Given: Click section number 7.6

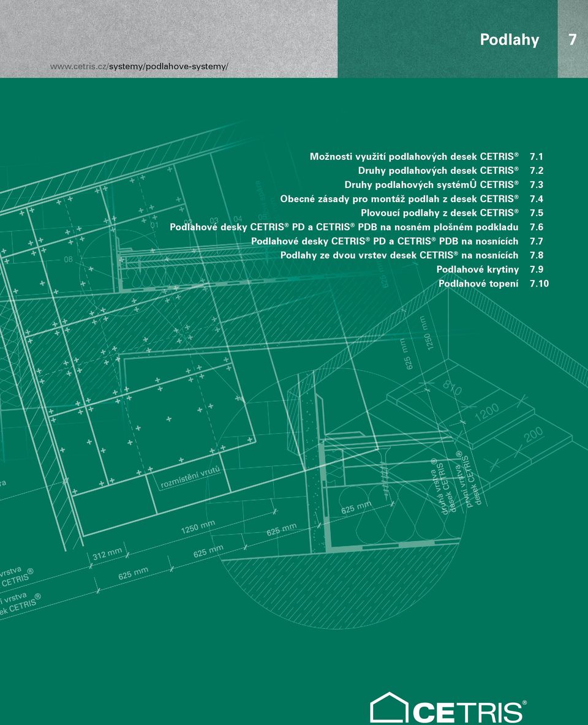Looking at the screenshot, I should tap(536, 227).
